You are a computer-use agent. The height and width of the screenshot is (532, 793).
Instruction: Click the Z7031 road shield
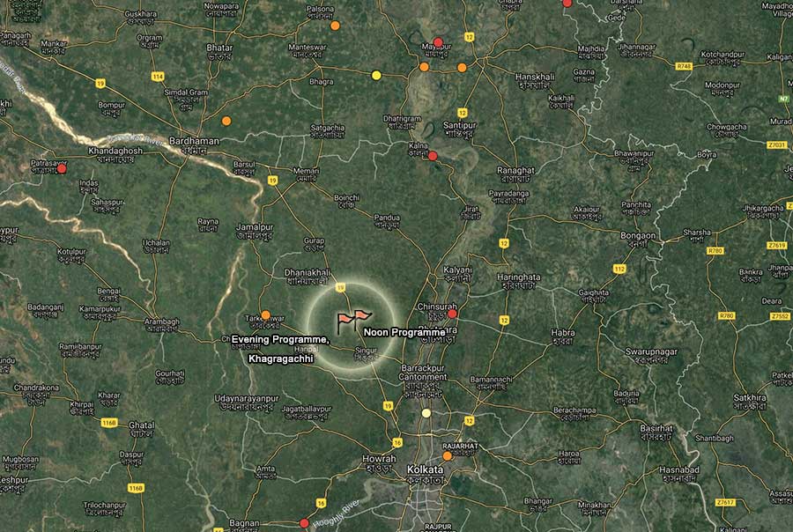coord(777,145)
